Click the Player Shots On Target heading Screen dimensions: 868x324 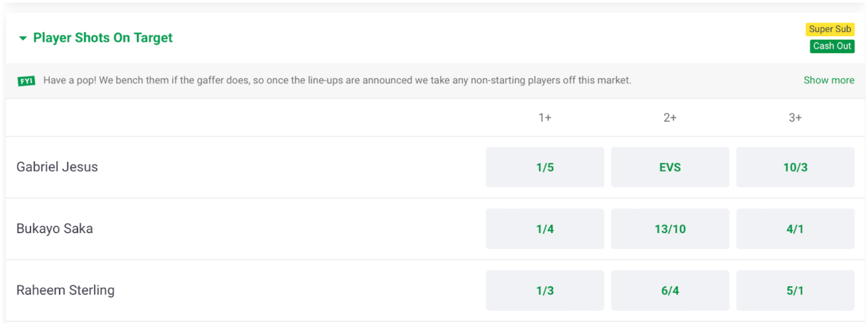click(x=103, y=38)
